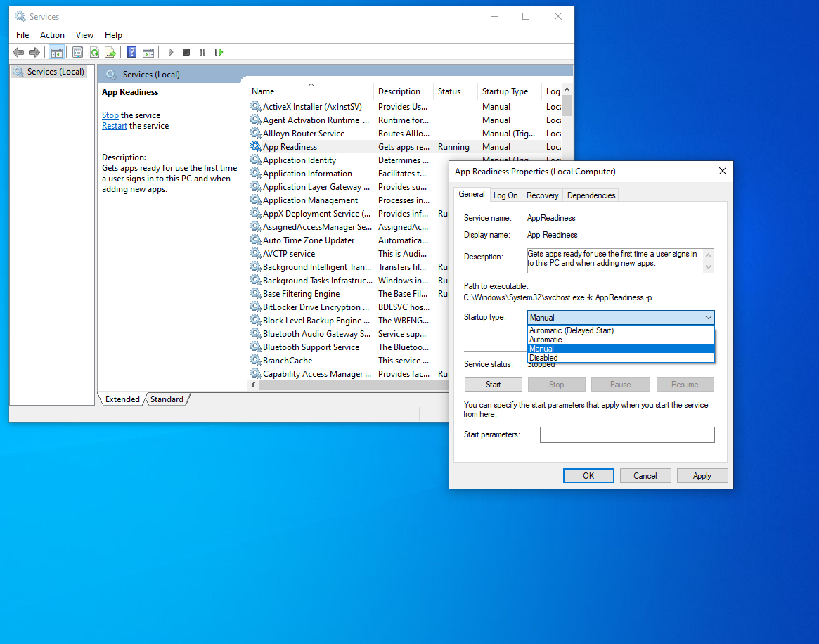819x644 pixels.
Task: Switch to Extended view tab
Action: (x=123, y=399)
